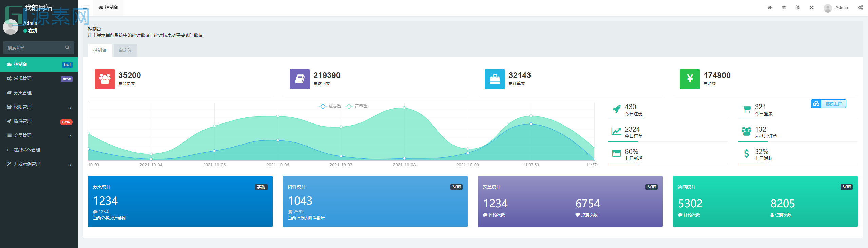Expand the 会员管理 sidebar menu

(39, 135)
